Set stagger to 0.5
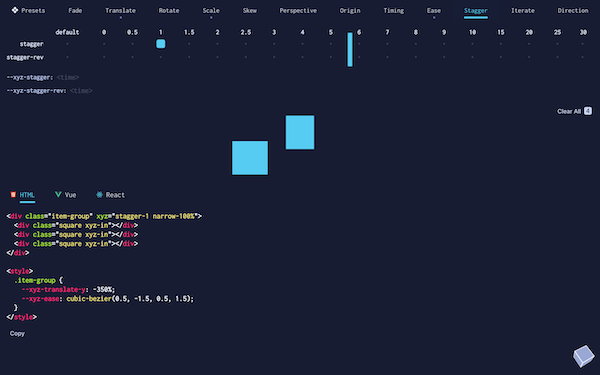Image resolution: width=600 pixels, height=375 pixels. [132, 44]
